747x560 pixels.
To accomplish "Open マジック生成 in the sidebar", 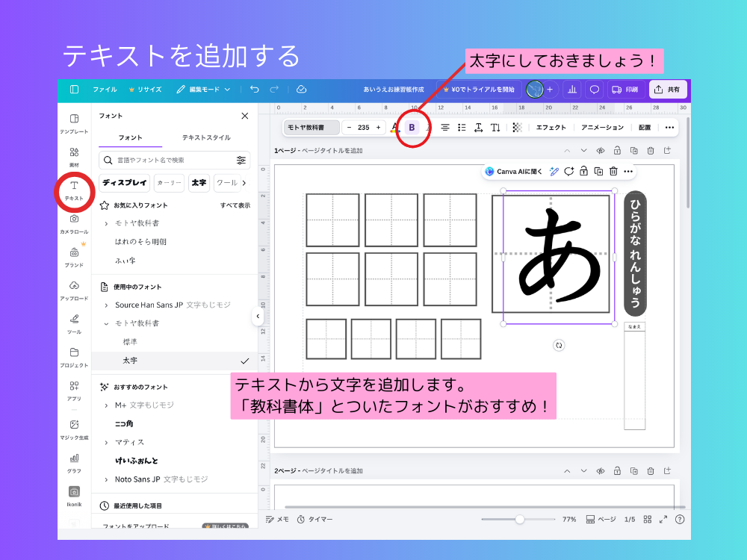I will click(x=74, y=427).
